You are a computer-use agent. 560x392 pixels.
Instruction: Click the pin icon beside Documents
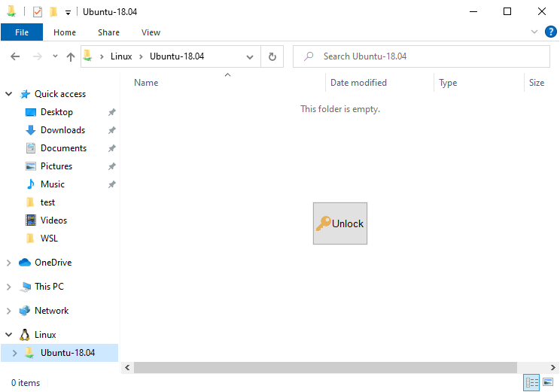point(112,148)
